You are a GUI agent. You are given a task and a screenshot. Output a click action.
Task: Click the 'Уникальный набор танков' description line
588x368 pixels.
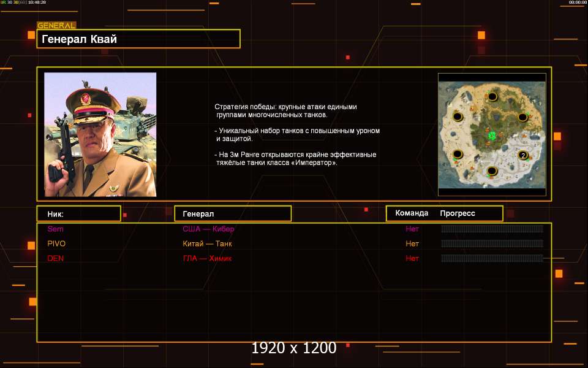pyautogui.click(x=298, y=134)
